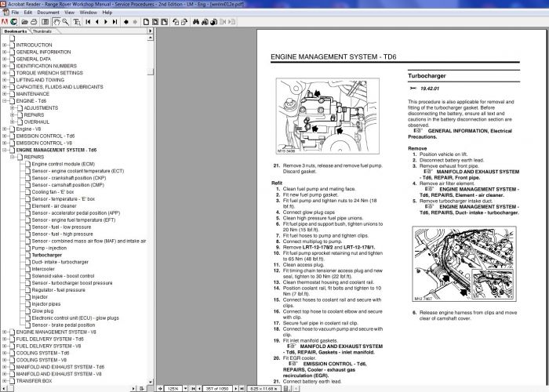Open the Glow plug bookmark
549x392 pixels.
pyautogui.click(x=42, y=311)
